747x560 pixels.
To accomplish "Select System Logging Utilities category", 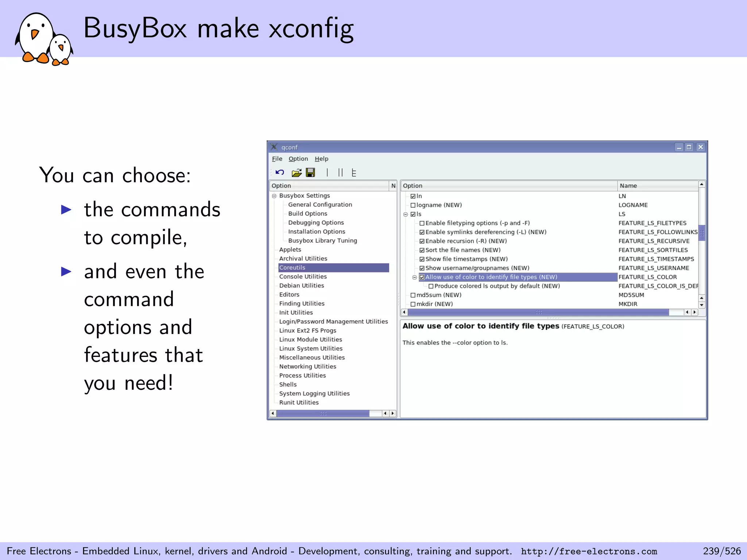I will (x=314, y=393).
